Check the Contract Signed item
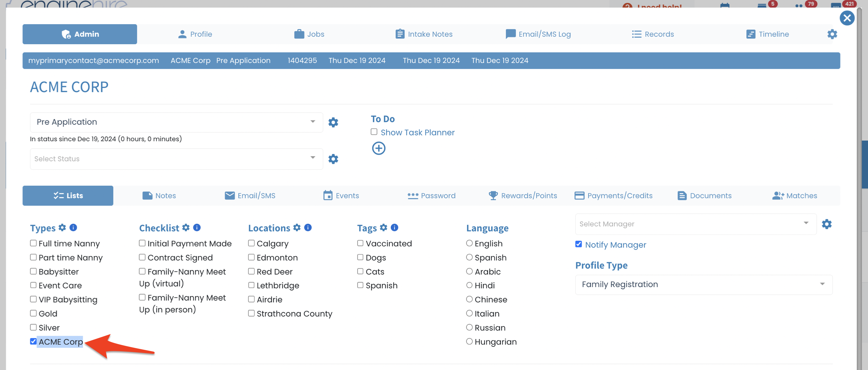Image resolution: width=868 pixels, height=370 pixels. [142, 257]
